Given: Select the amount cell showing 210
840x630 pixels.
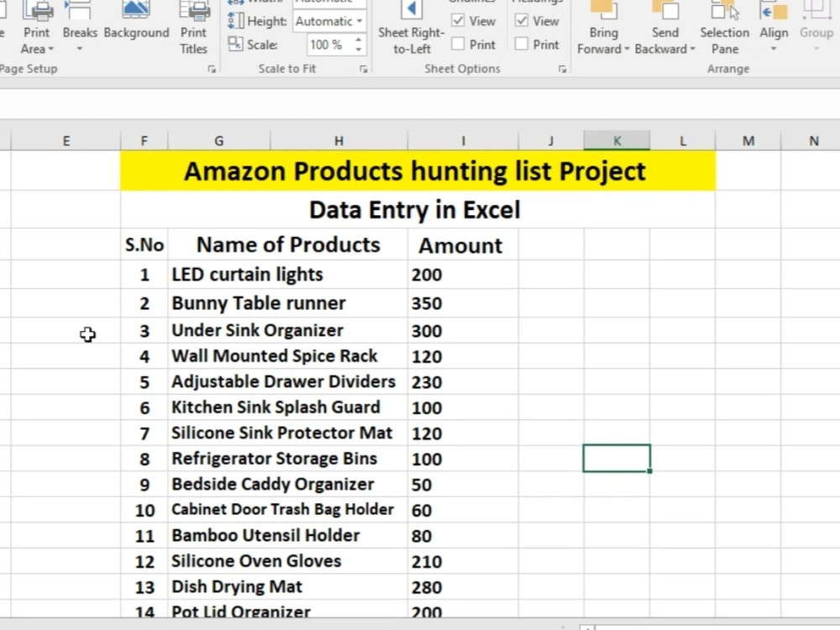Looking at the screenshot, I should [464, 561].
